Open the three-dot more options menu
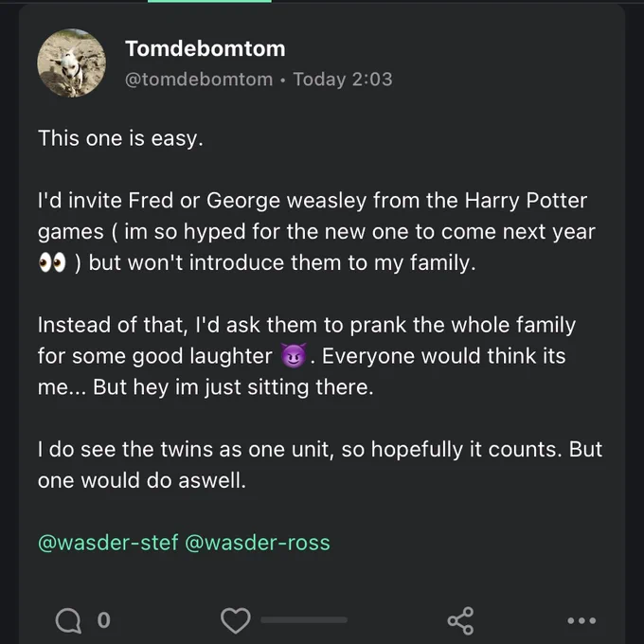This screenshot has width=644, height=644. [581, 620]
